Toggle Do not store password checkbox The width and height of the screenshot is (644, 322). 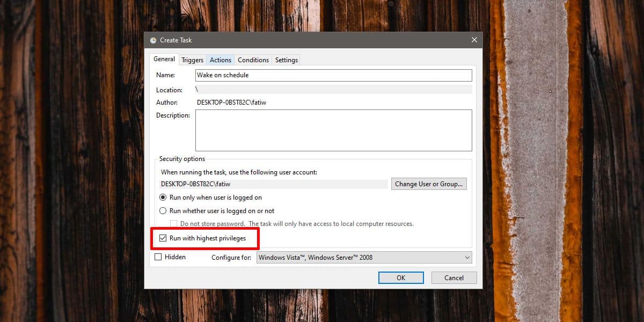click(173, 224)
